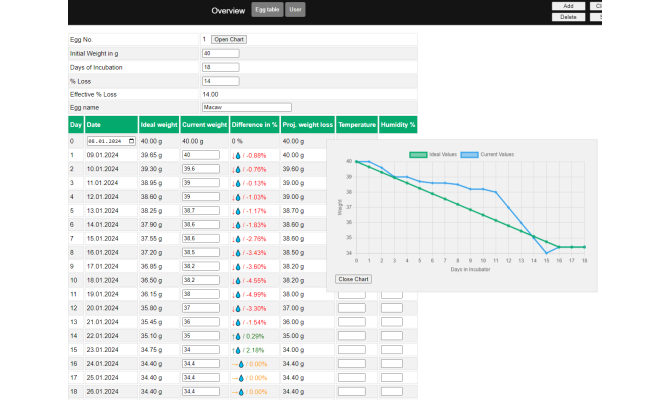Click the orange arrow drop icon for day 16
This screenshot has width=670, height=400.
(241, 364)
